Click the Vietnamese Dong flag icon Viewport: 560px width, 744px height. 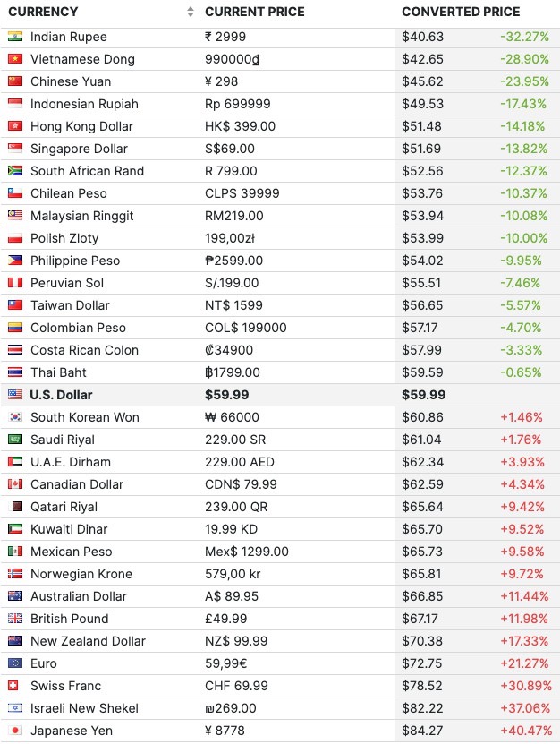pyautogui.click(x=14, y=59)
